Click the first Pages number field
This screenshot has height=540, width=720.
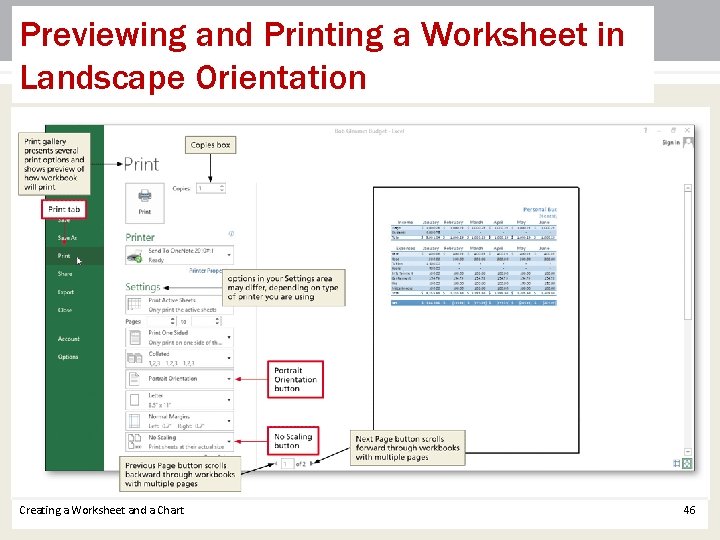162,321
